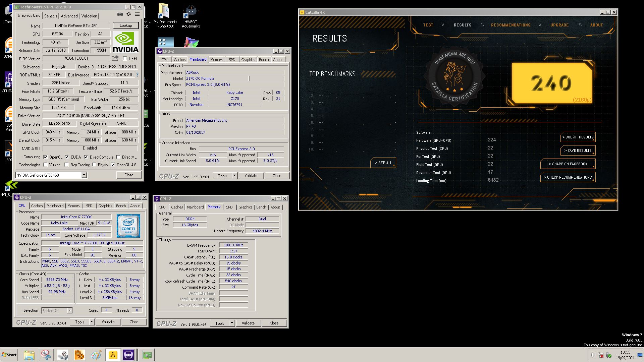Image resolution: width=644 pixels, height=362 pixels.
Task: Click taskbar clock showing 13:11
Action: point(625,355)
